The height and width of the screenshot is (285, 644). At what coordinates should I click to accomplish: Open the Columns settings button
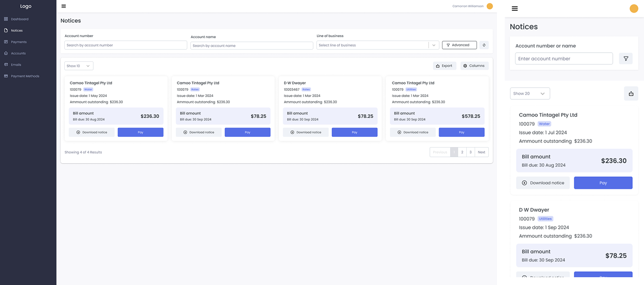pyautogui.click(x=474, y=66)
